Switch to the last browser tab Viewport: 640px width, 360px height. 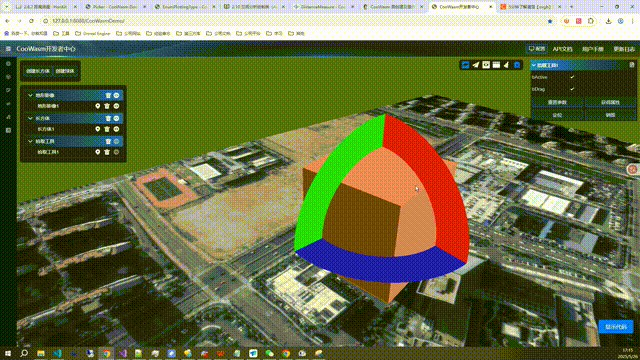pyautogui.click(x=531, y=7)
